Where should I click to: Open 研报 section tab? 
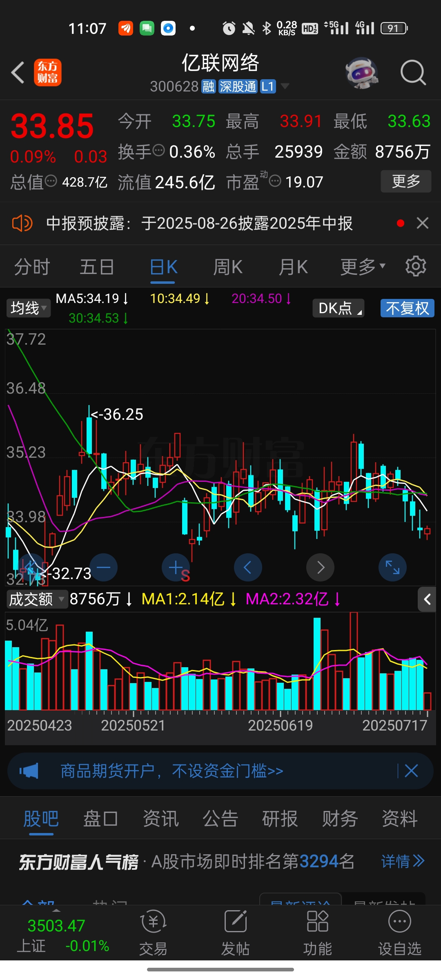click(x=280, y=819)
